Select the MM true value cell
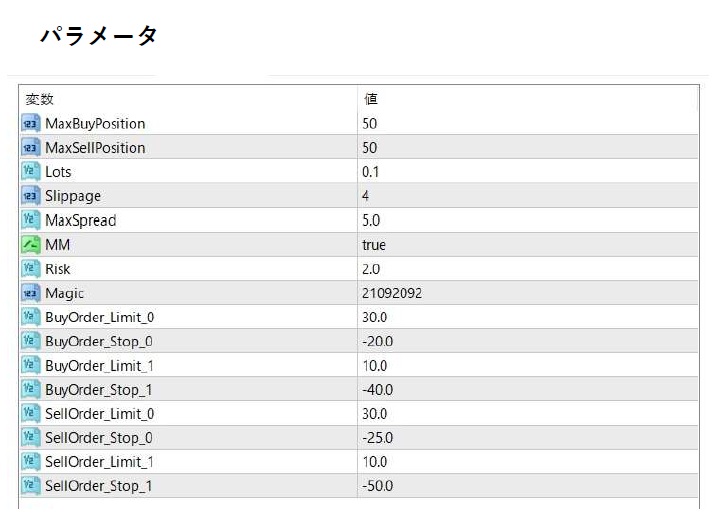719x522 pixels. 374,245
